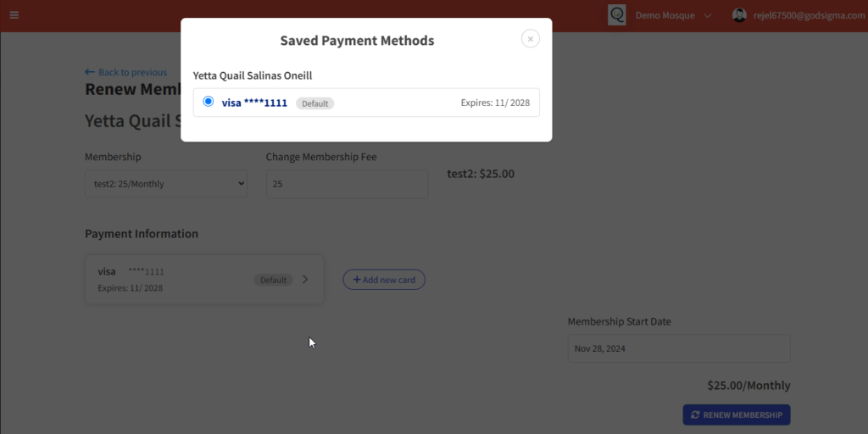Close the Saved Payment Methods dialog

(530, 38)
